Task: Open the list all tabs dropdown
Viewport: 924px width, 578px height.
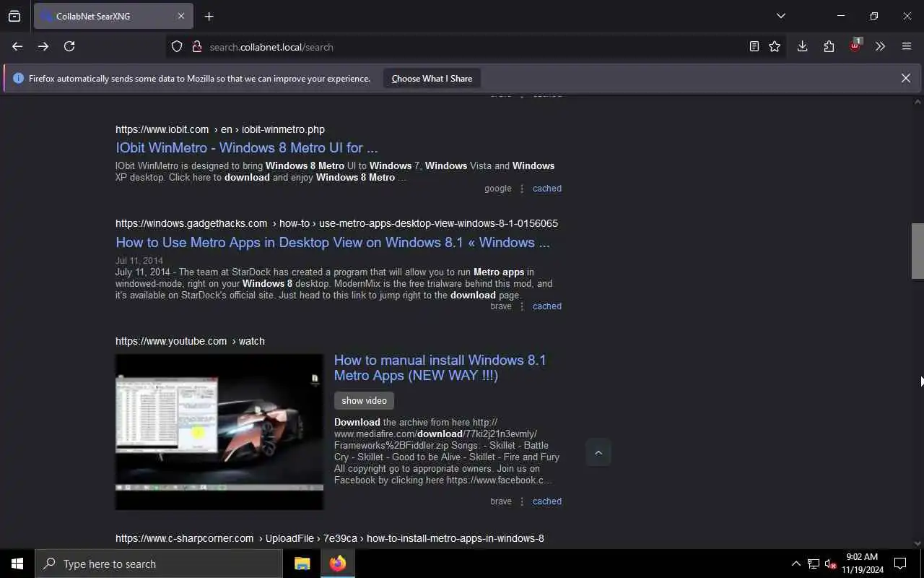Action: tap(781, 16)
